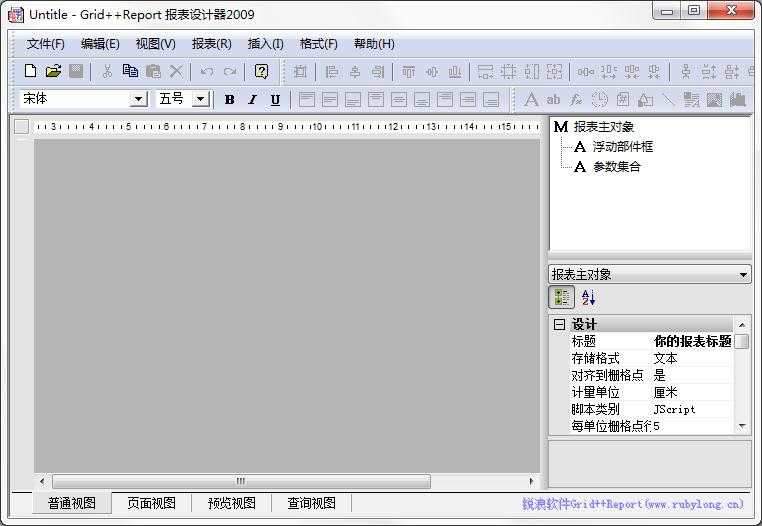Toggle bold formatting
The height and width of the screenshot is (526, 762).
click(x=229, y=99)
